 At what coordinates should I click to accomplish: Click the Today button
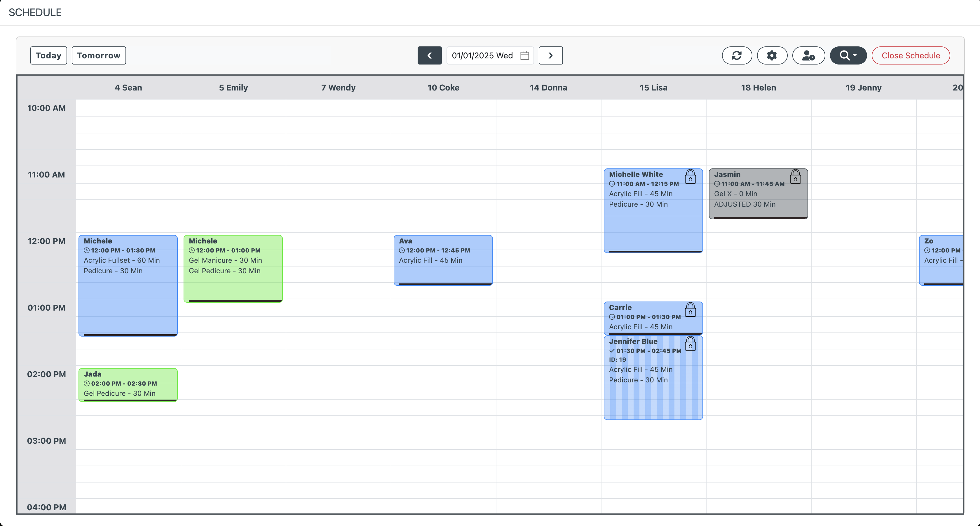(48, 55)
